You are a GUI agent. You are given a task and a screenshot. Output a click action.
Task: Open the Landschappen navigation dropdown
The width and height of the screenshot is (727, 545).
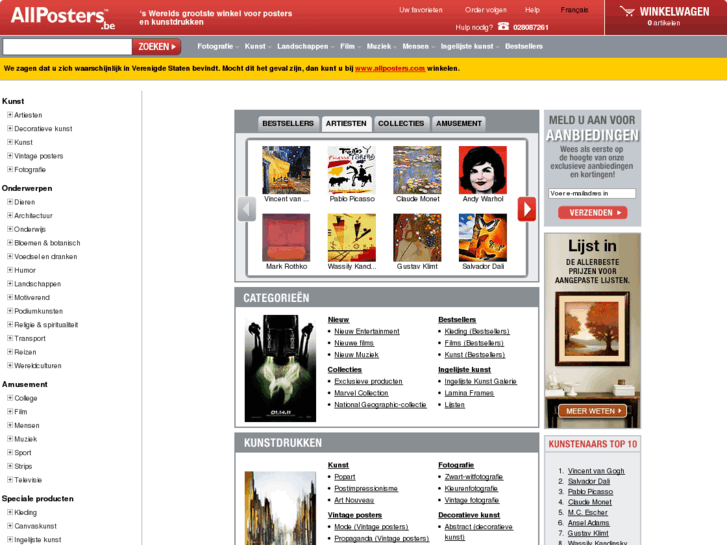(x=306, y=46)
